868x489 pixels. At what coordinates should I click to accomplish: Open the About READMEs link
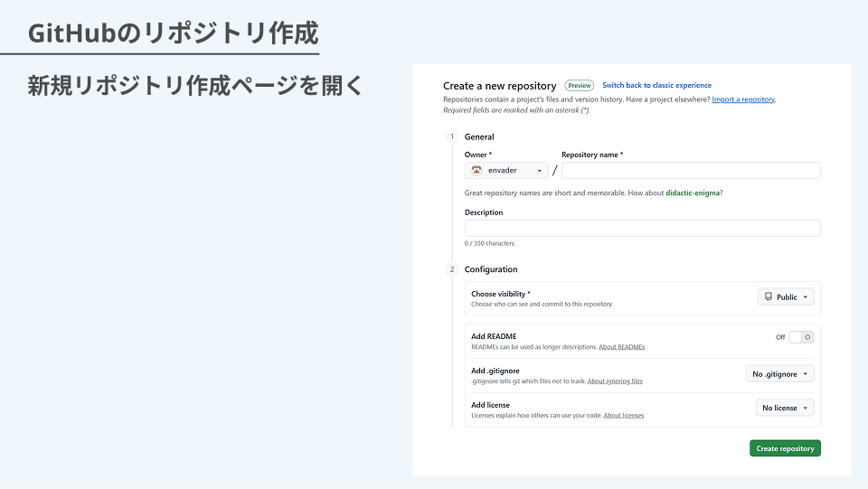(622, 347)
